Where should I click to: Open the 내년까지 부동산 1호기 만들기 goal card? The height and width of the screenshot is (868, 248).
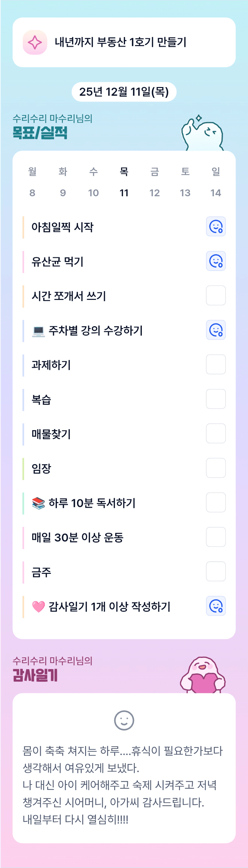124,42
